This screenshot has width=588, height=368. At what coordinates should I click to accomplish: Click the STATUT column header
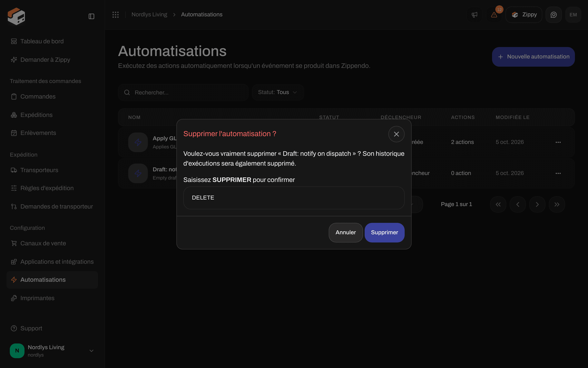[329, 117]
